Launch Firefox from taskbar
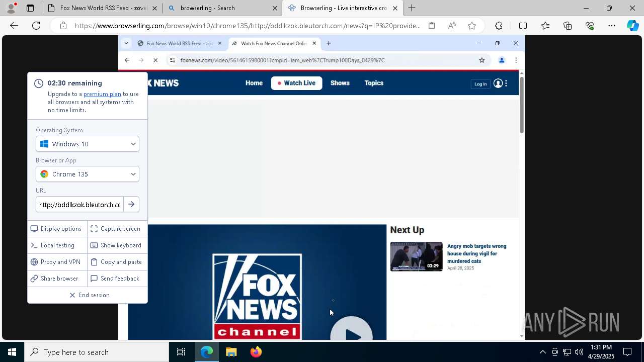Viewport: 644px width, 362px height. (256, 352)
